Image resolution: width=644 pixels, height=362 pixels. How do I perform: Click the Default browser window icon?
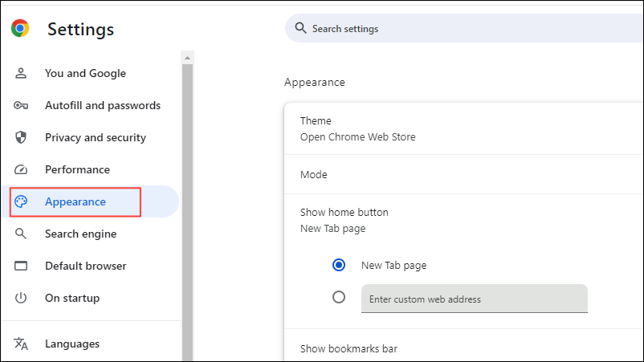tap(22, 266)
